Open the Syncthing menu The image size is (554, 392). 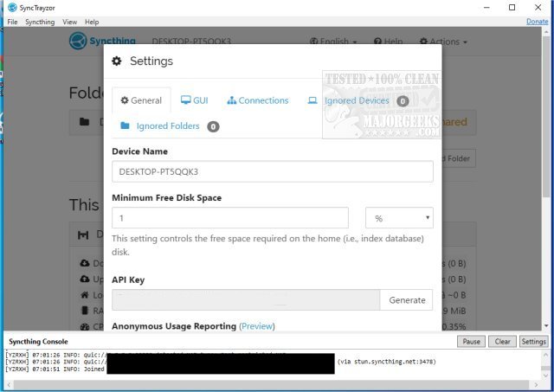tap(40, 22)
